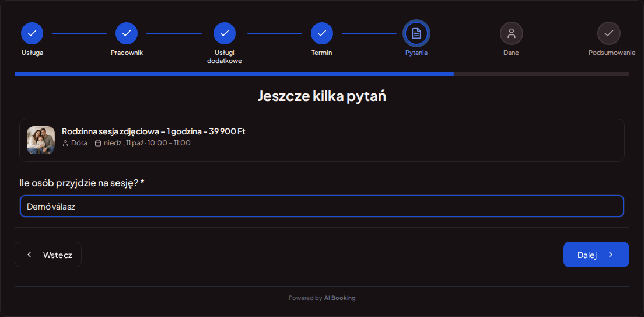Click the Usługa step label

(x=33, y=53)
